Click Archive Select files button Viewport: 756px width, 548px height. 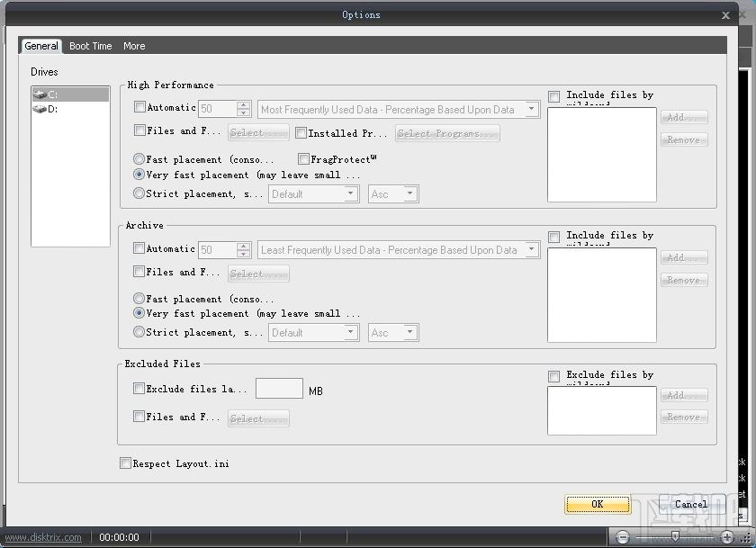click(258, 274)
